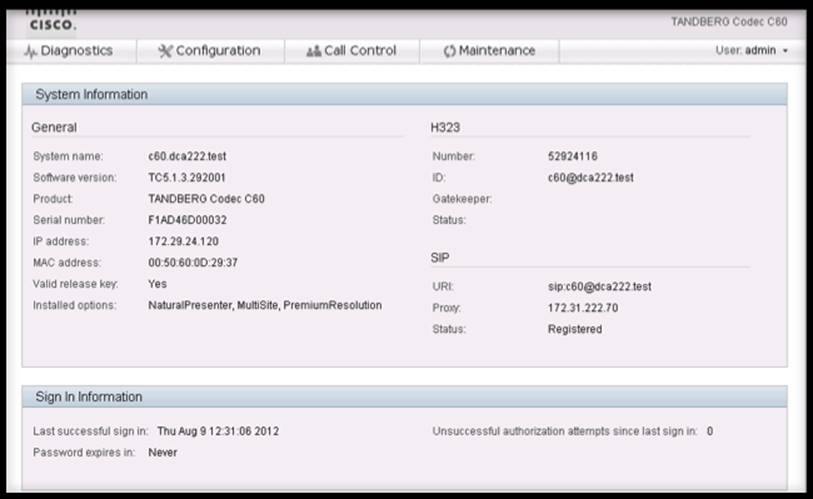Select the MAC address 00:50:60:0D:29:37
Image resolution: width=813 pixels, height=499 pixels.
click(193, 263)
